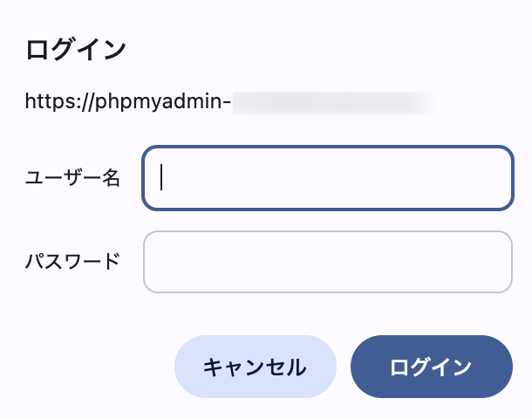This screenshot has height=419, width=532.
Task: Click the ユーザー名 label text
Action: [x=72, y=178]
